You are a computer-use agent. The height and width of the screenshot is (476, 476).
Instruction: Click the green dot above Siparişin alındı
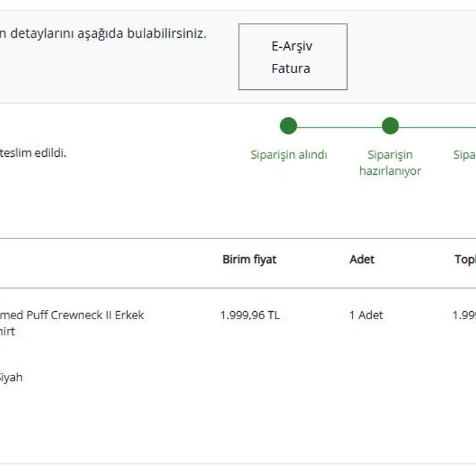coord(288,126)
